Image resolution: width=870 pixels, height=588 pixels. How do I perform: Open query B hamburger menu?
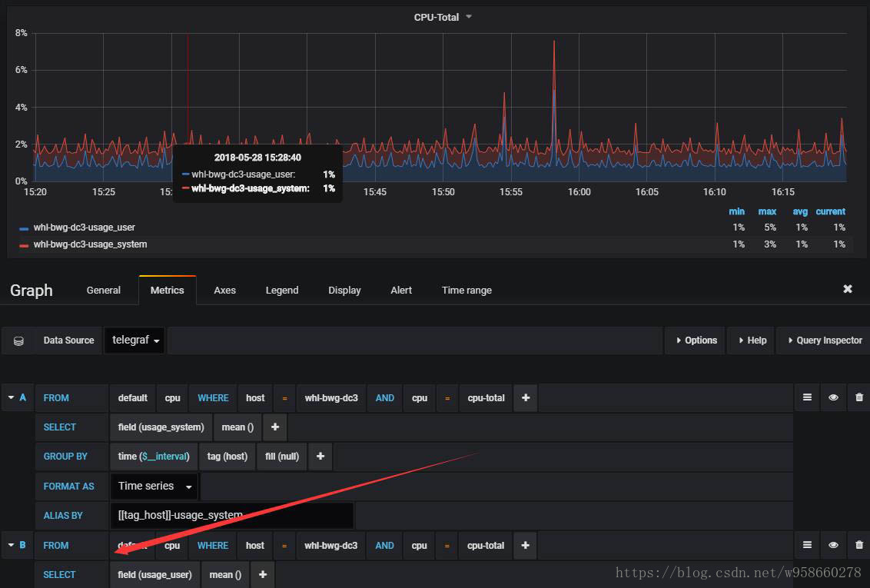[x=807, y=545]
